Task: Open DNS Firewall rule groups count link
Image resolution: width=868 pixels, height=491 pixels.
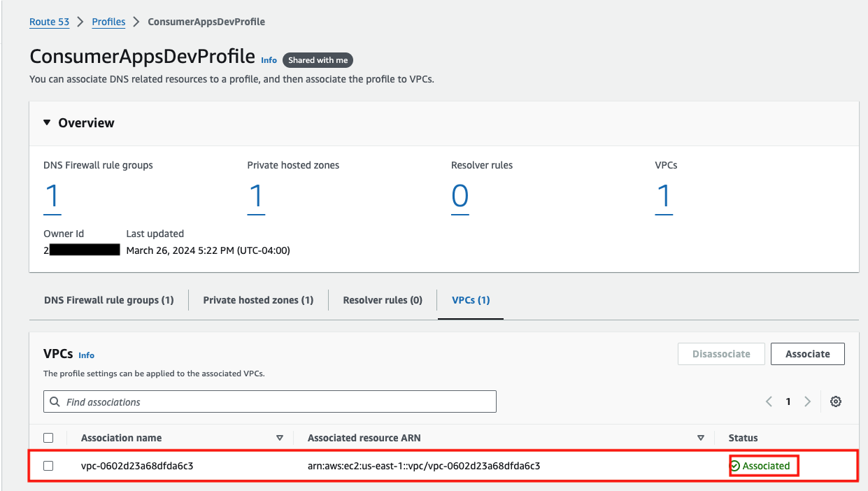Action: [x=52, y=198]
